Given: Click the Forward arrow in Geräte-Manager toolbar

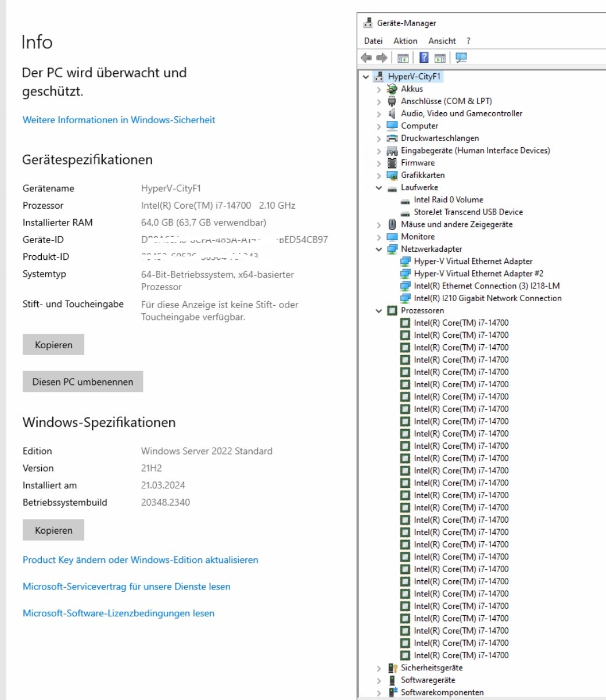Looking at the screenshot, I should 382,58.
